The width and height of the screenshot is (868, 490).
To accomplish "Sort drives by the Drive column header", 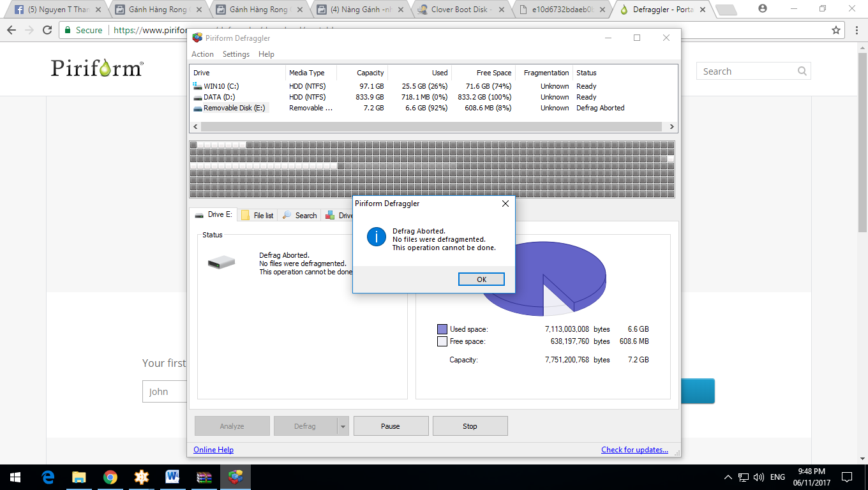I will point(237,73).
